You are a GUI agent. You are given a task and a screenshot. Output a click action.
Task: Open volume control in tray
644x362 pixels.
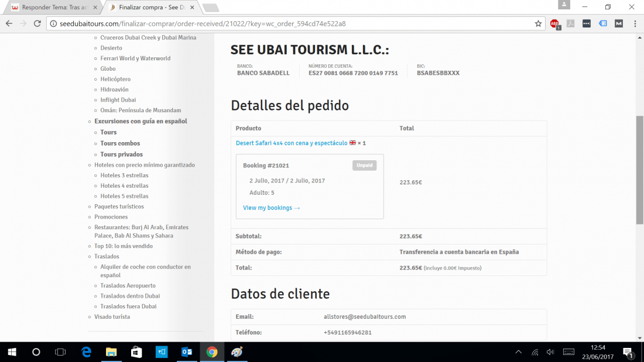550,352
